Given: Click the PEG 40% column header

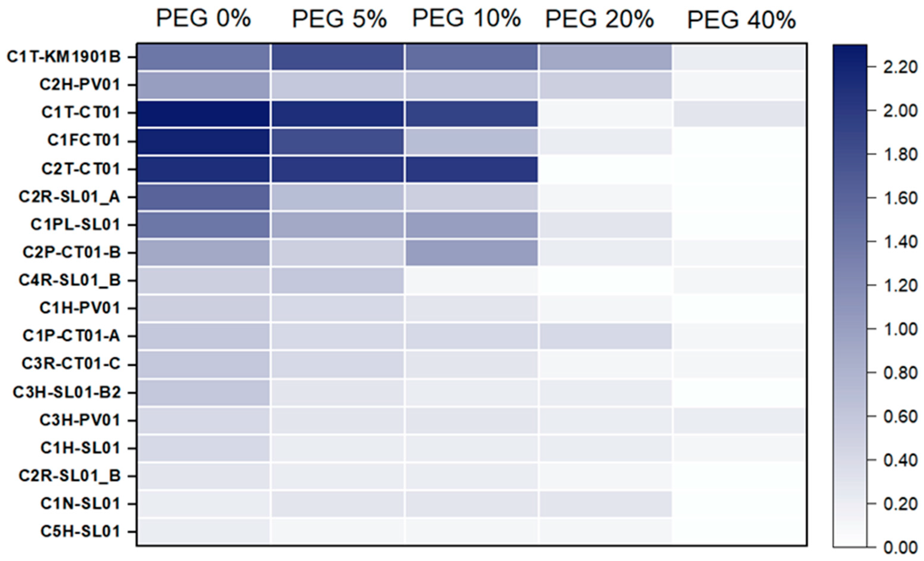Looking at the screenshot, I should [741, 20].
